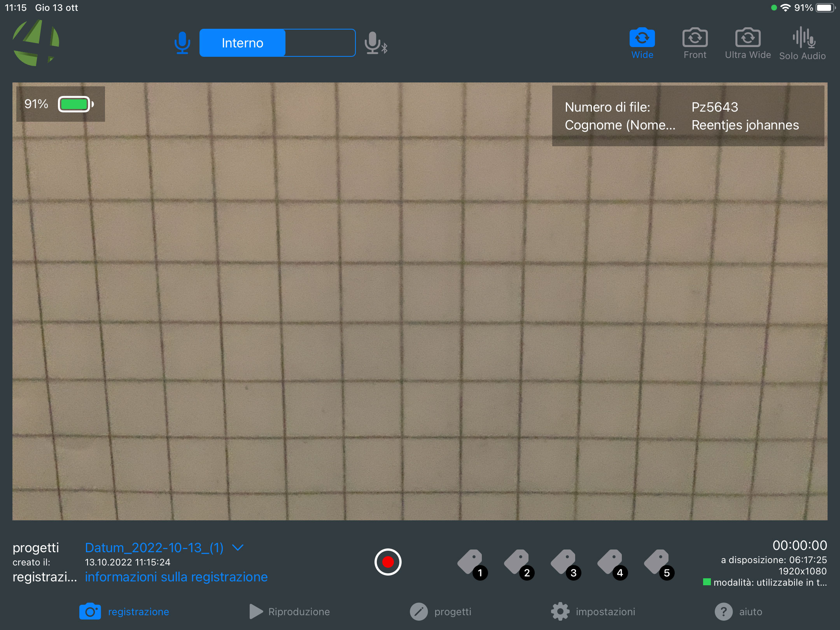Tap the status bar time 11:15
The height and width of the screenshot is (630, 840).
(16, 8)
